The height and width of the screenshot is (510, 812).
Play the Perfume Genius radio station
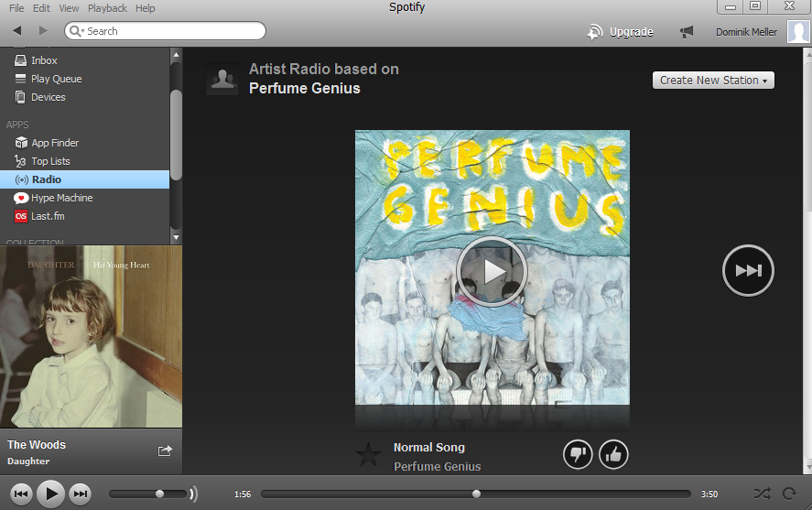pos(492,271)
